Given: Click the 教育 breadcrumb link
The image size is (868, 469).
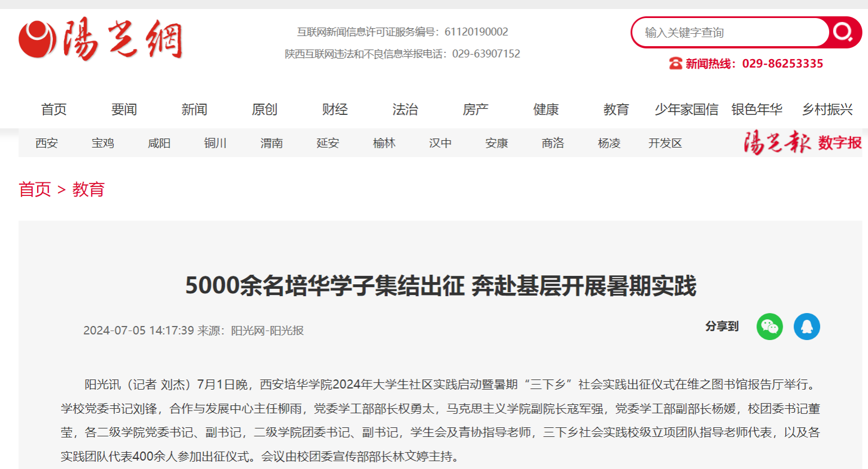Looking at the screenshot, I should 88,189.
